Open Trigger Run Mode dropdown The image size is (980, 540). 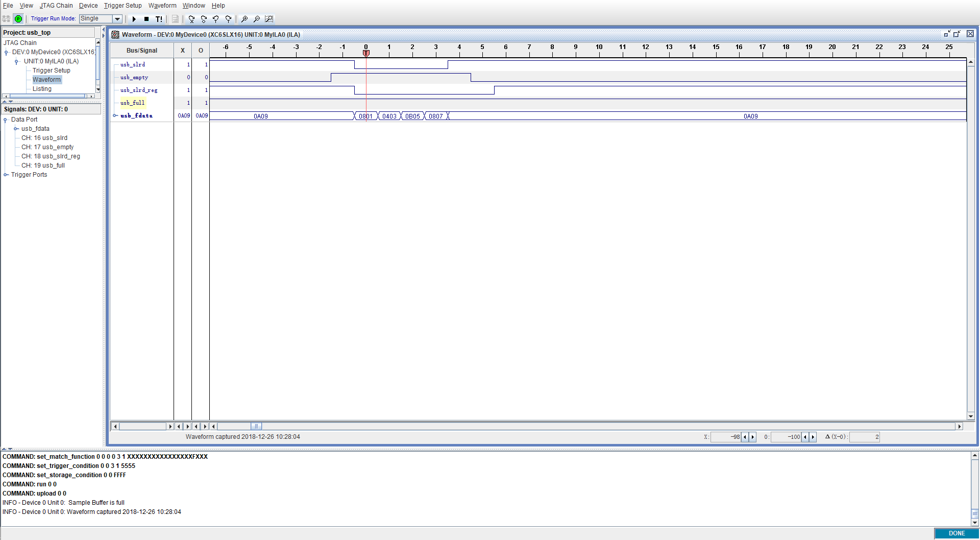tap(117, 19)
